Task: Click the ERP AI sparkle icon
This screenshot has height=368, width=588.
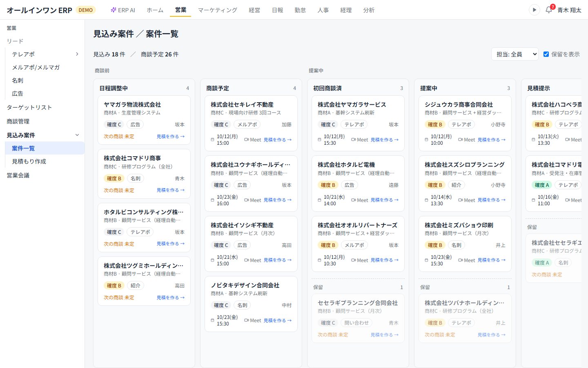Action: (x=114, y=10)
